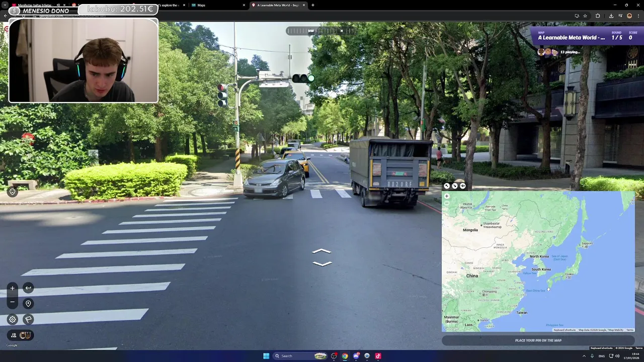This screenshot has height=362, width=644.
Task: Click the checkpoint flag button
Action: [28, 319]
